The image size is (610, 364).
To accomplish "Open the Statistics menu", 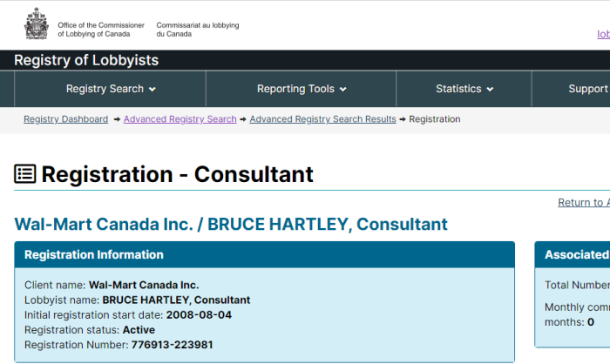I will click(x=464, y=89).
